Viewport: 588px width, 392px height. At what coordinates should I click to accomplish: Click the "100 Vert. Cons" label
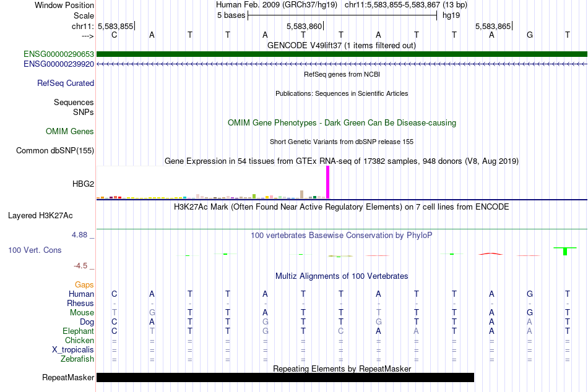pyautogui.click(x=35, y=250)
